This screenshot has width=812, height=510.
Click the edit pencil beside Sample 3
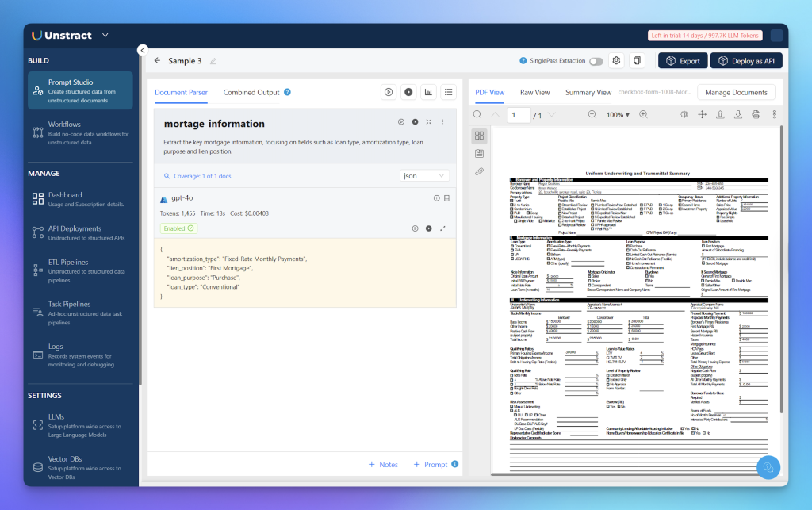click(x=213, y=61)
